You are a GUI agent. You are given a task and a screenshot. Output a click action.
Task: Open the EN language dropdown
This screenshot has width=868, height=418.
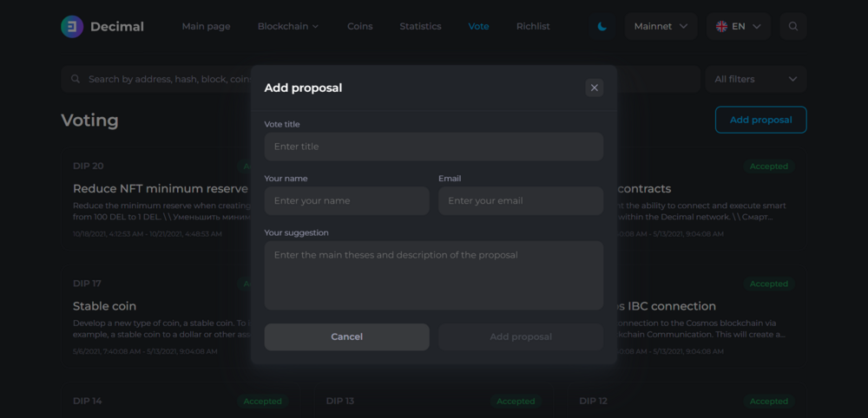pos(738,26)
